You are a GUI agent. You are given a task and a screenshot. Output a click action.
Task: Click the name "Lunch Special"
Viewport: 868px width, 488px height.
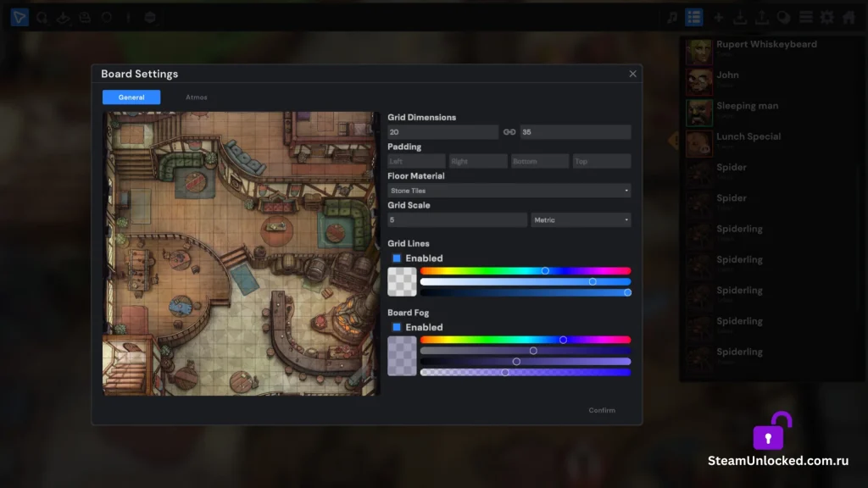748,136
